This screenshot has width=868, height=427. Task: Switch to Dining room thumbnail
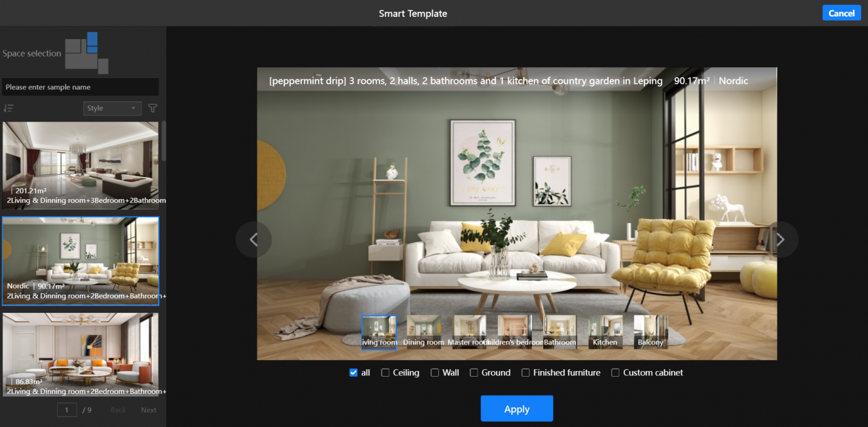423,332
